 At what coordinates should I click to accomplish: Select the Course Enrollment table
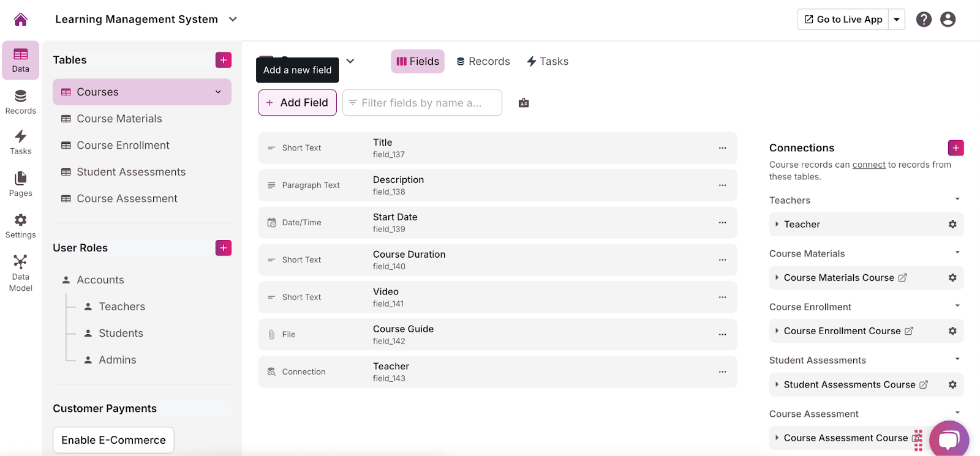click(x=123, y=145)
